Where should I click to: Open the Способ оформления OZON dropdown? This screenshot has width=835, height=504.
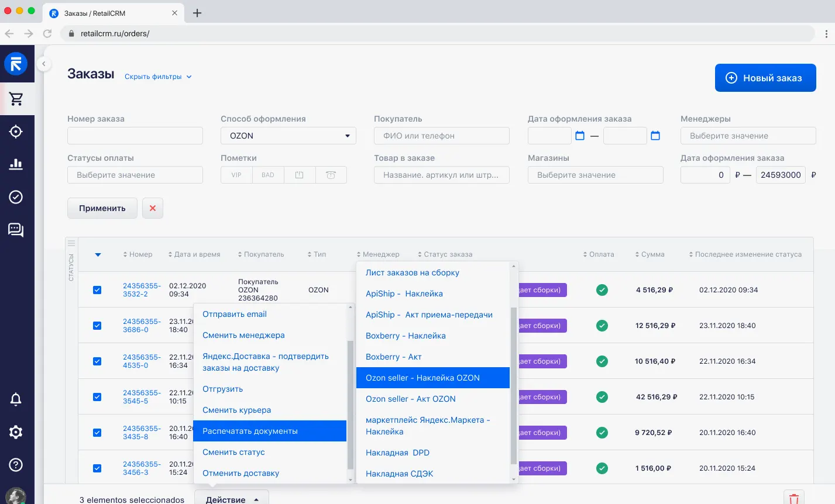[288, 136]
